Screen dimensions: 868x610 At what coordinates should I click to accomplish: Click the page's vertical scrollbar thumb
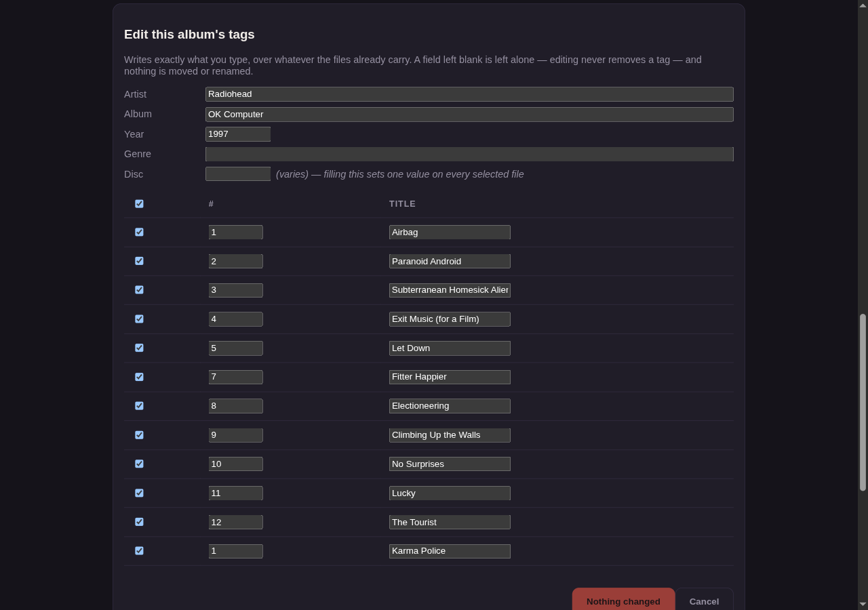863,402
